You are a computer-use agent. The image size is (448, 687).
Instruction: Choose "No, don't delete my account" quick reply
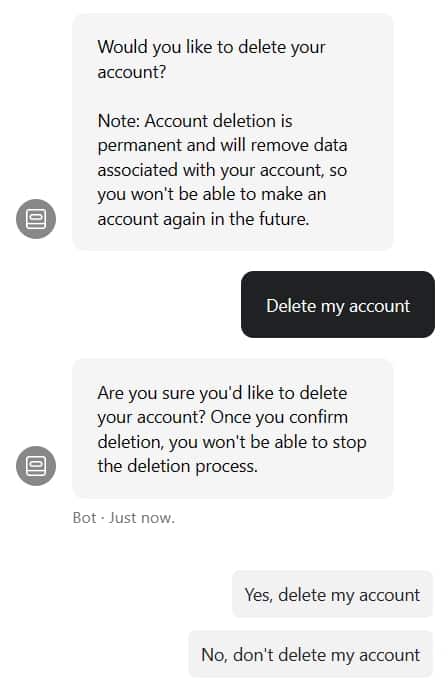coord(310,655)
